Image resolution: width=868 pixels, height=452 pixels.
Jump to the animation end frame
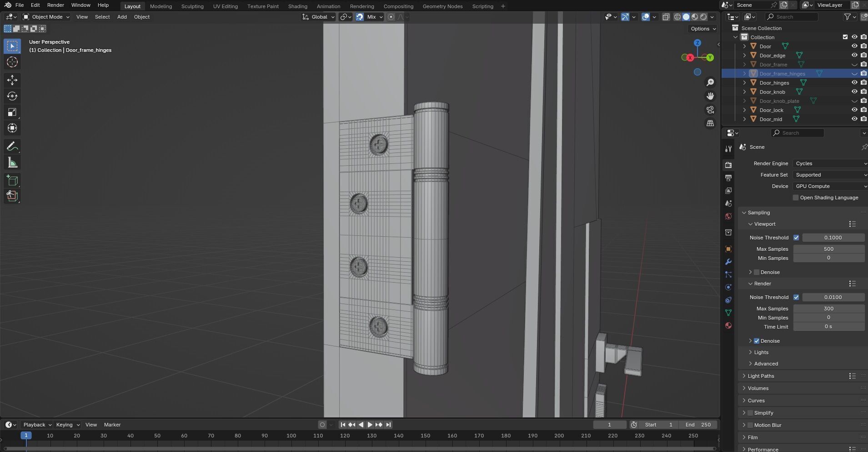pos(388,425)
